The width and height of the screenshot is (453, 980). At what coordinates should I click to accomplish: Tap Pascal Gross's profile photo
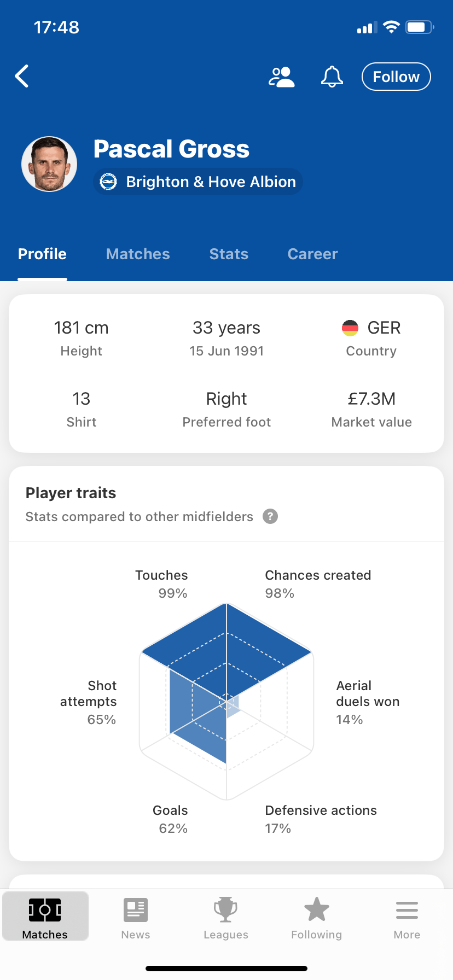pos(49,164)
